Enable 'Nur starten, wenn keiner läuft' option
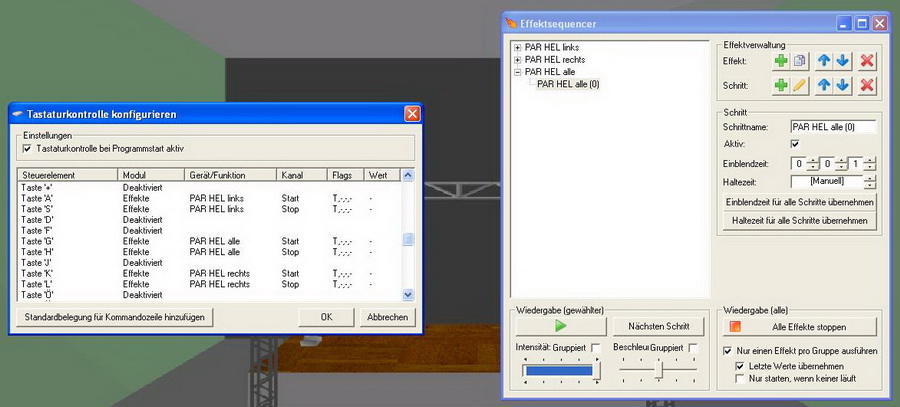The height and width of the screenshot is (407, 900). (740, 380)
